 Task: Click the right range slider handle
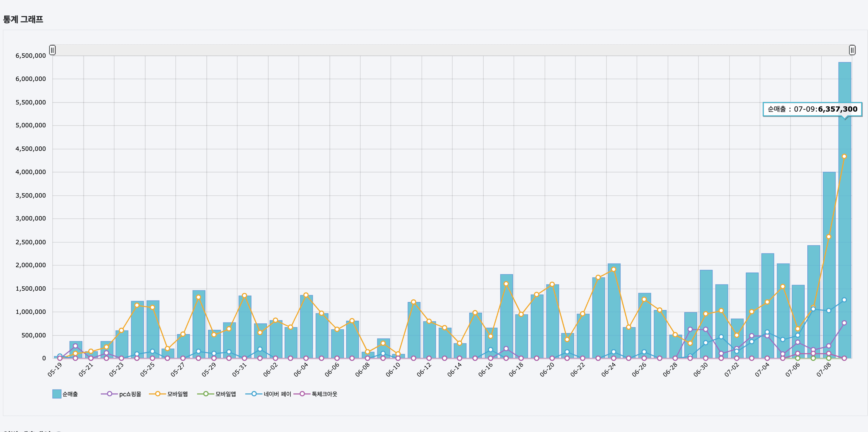pos(852,50)
